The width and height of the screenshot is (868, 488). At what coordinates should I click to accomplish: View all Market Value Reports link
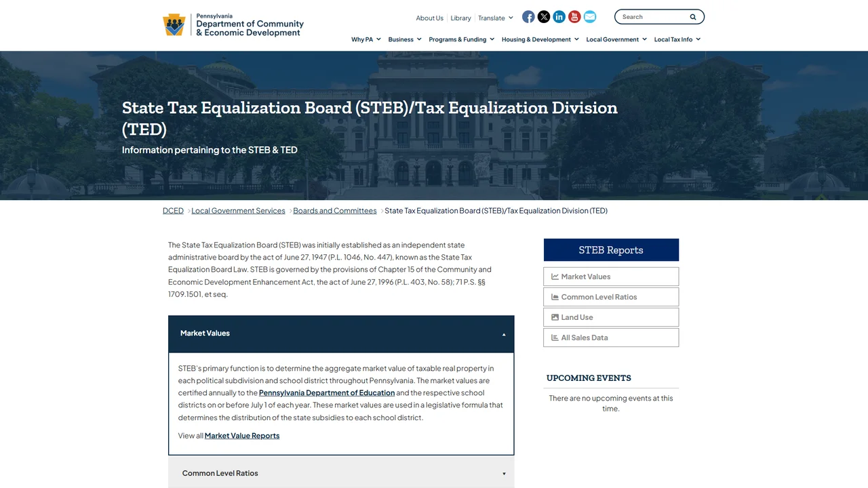pyautogui.click(x=242, y=436)
